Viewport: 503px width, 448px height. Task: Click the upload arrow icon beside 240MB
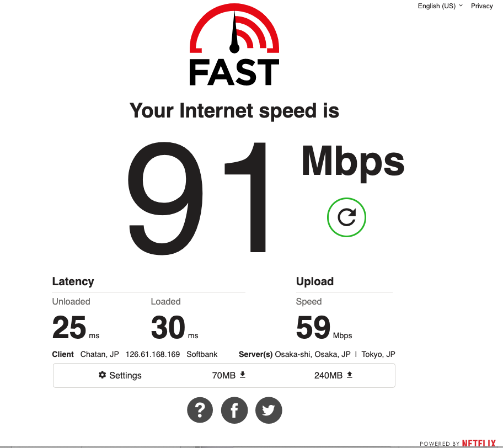click(350, 375)
